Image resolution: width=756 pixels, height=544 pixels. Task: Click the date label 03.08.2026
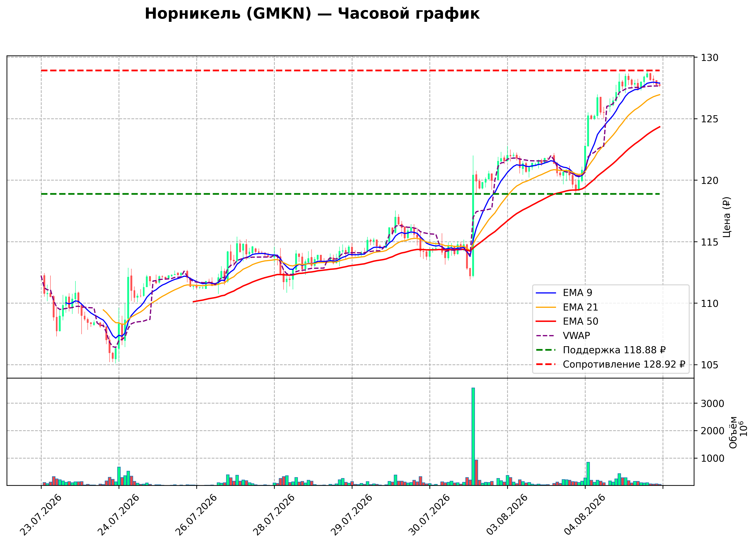(x=507, y=515)
